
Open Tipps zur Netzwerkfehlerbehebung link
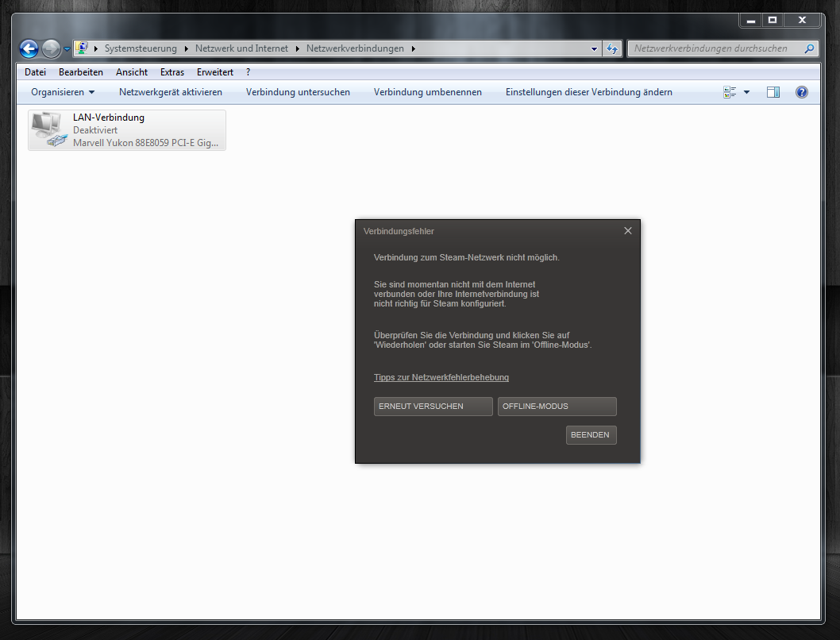[x=441, y=378]
